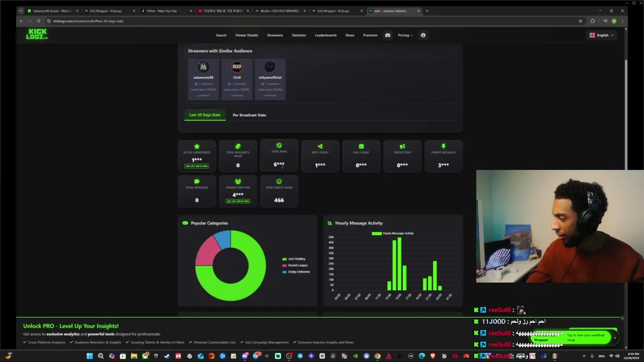Screen dimensions: 644x362
Task: Toggle Dodgy Deliveries legend color swatch
Action: tap(284, 272)
